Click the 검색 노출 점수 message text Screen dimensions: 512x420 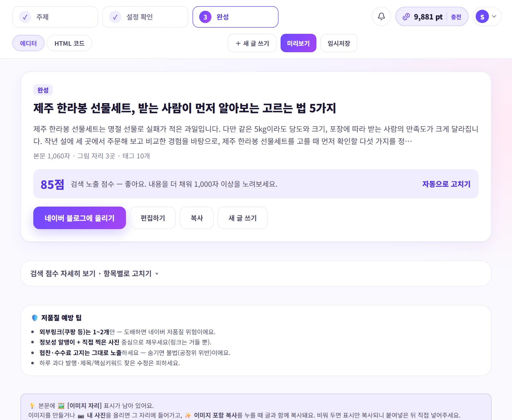coord(174,184)
